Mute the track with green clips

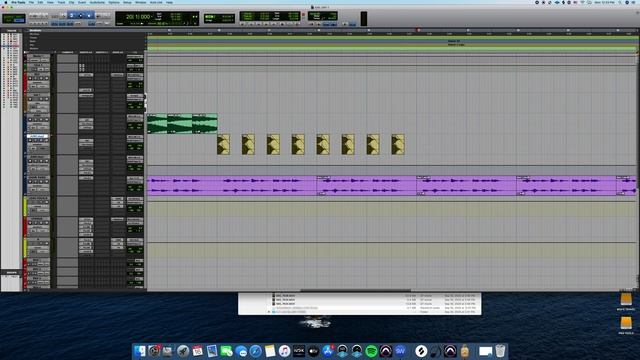(x=47, y=120)
